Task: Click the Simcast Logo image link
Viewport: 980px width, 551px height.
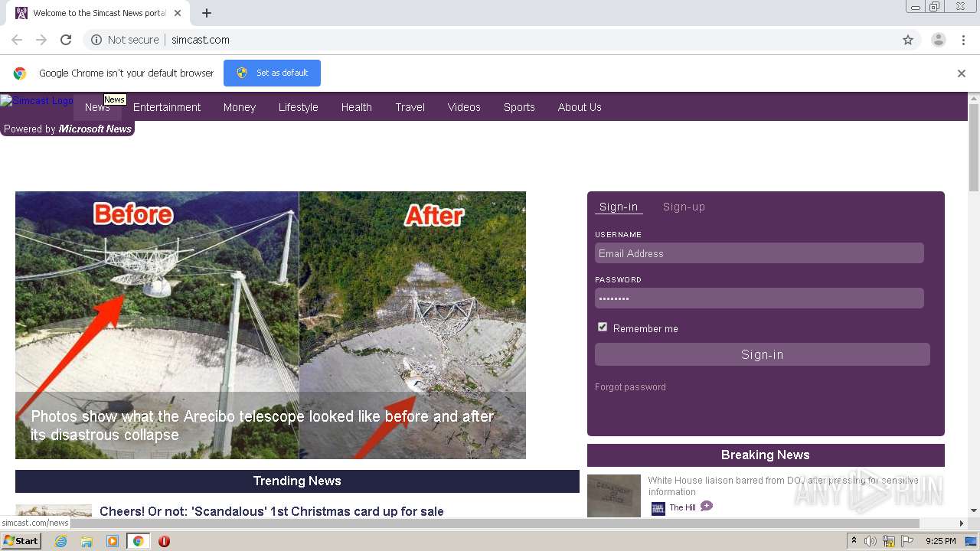Action: 37,101
